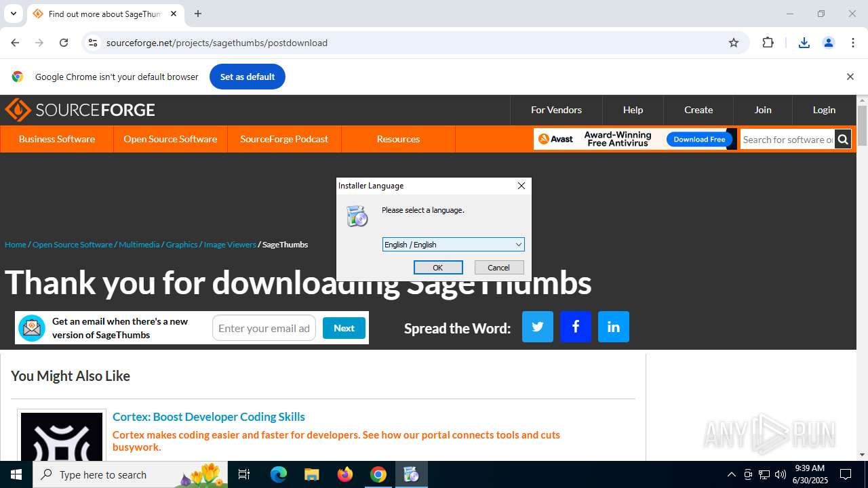
Task: Switch to Chrome on taskbar
Action: tap(378, 474)
